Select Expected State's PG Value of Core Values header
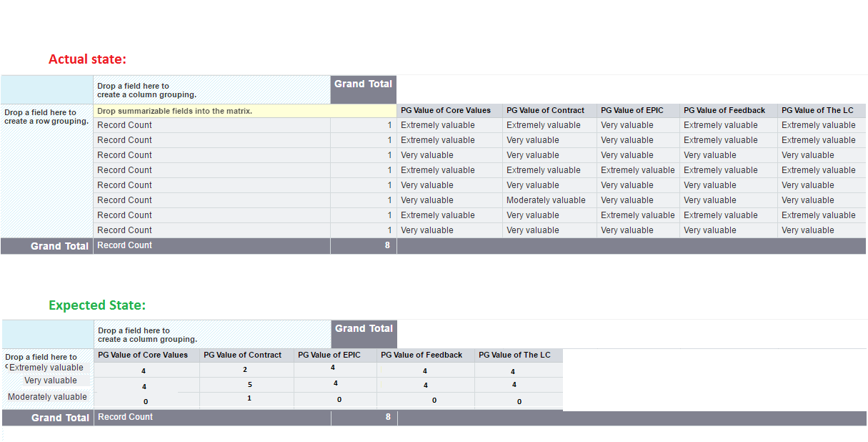 [x=146, y=355]
